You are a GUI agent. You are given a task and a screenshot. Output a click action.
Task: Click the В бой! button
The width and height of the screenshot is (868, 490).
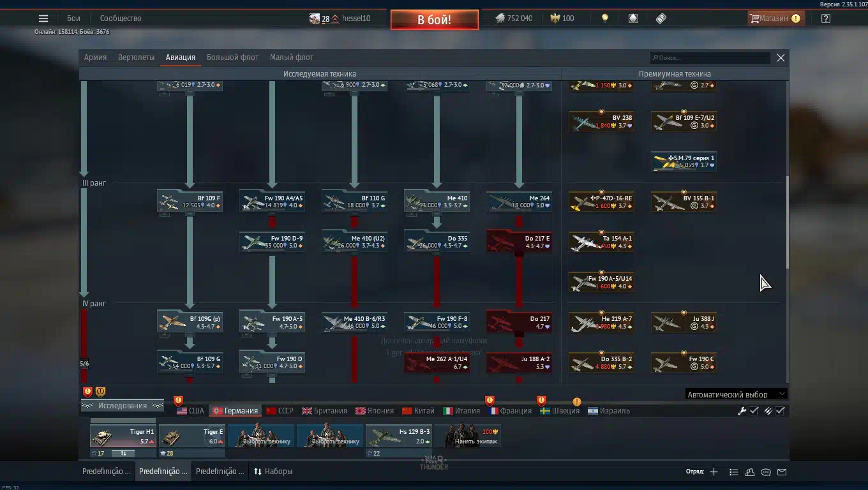(x=435, y=20)
